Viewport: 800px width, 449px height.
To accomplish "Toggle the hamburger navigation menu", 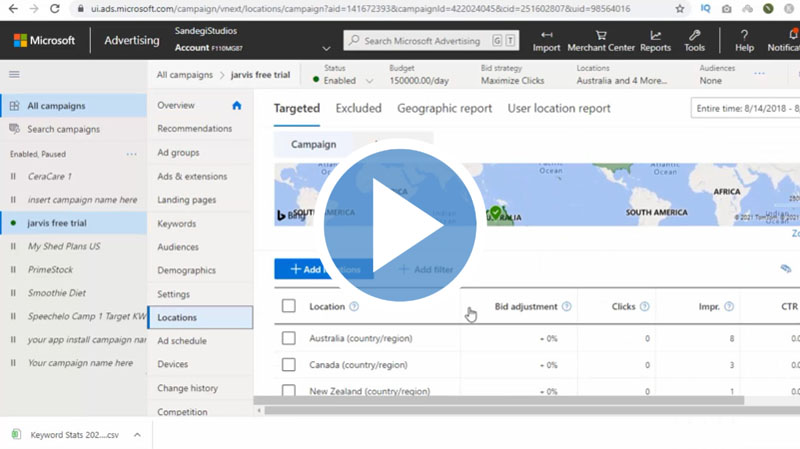I will pos(14,74).
